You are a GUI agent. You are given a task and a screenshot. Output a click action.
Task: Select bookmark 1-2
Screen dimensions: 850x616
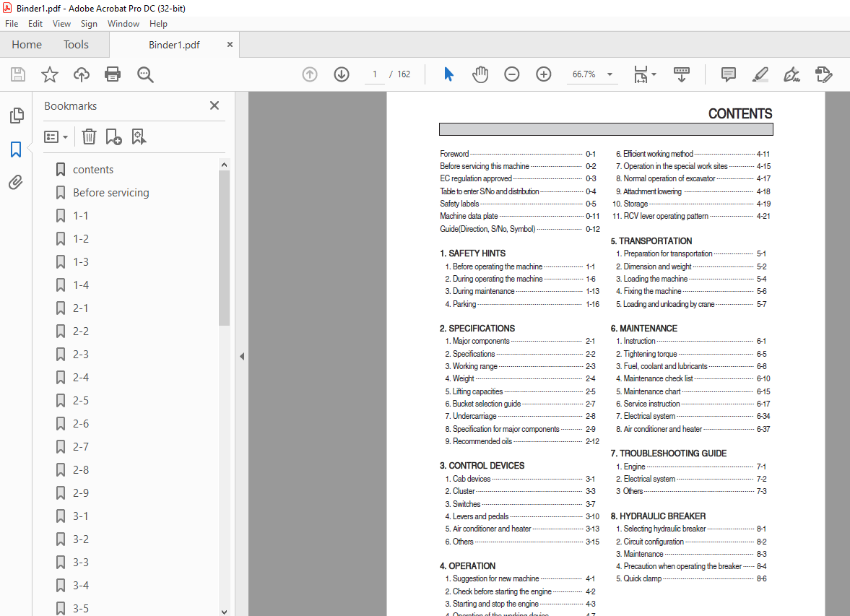click(81, 239)
